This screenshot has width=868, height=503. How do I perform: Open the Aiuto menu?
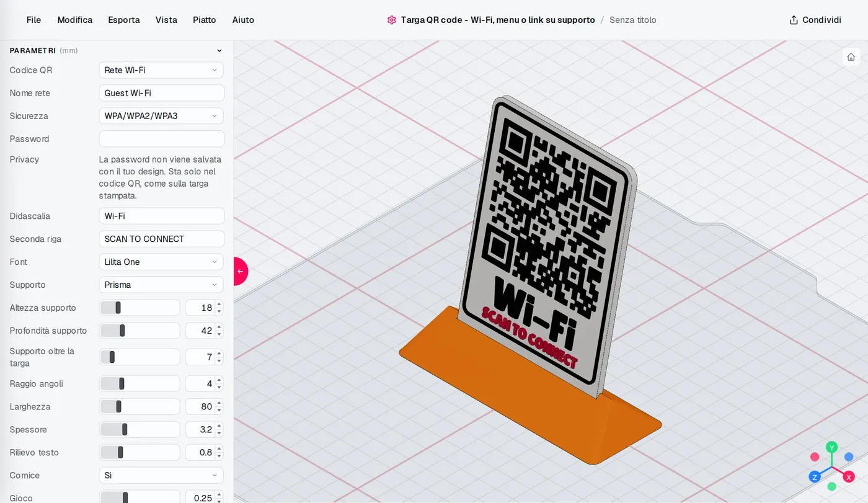tap(243, 20)
